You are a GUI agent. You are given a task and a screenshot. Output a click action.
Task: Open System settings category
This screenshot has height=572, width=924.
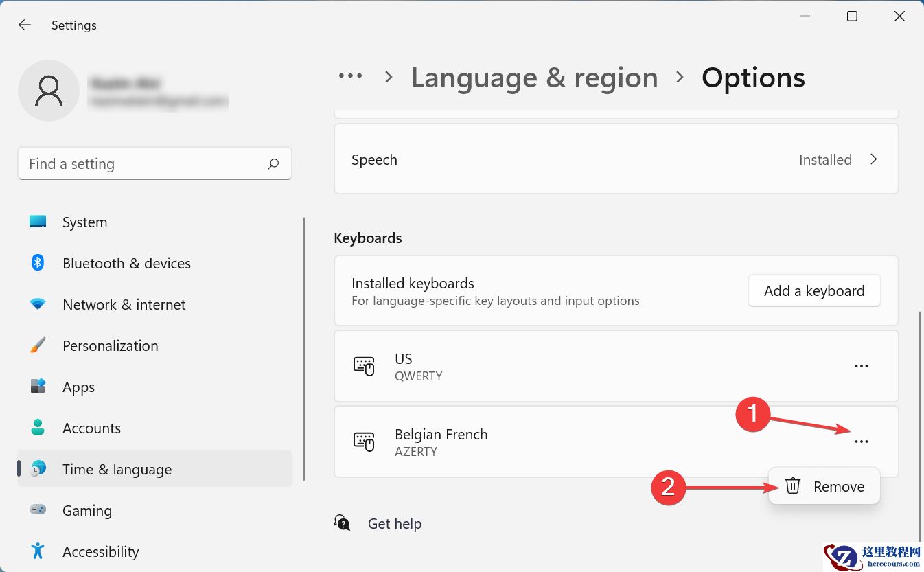pyautogui.click(x=84, y=222)
